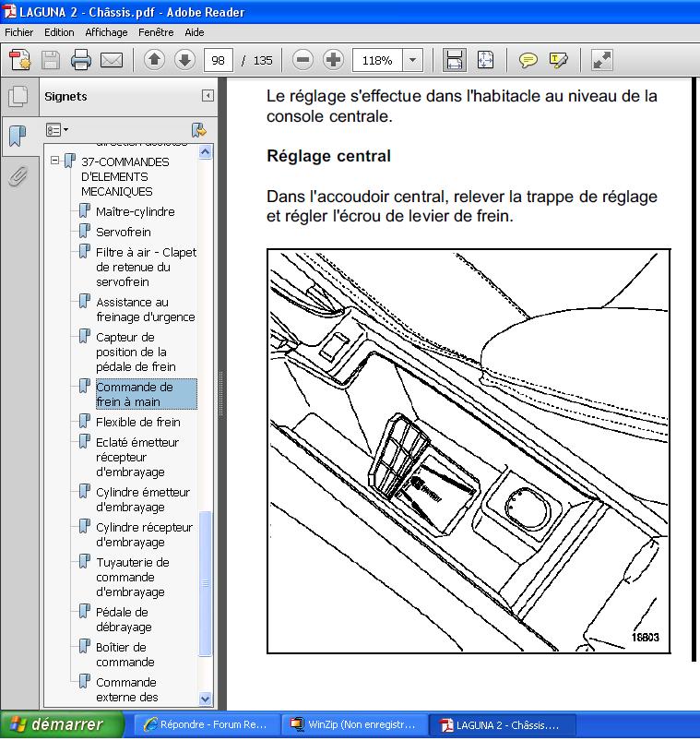Switch to full screen read mode icon
This screenshot has height=741, width=700.
601,60
